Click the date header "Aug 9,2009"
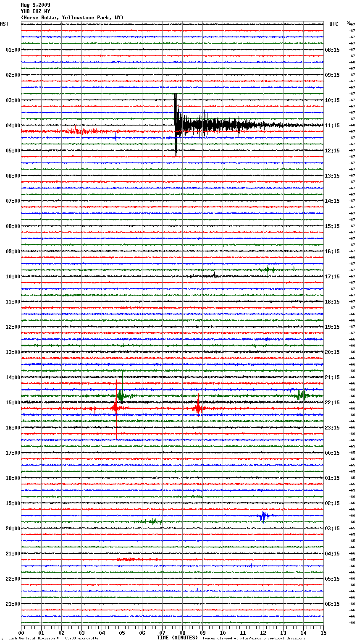The height and width of the screenshot is (644, 357). pyautogui.click(x=35, y=5)
